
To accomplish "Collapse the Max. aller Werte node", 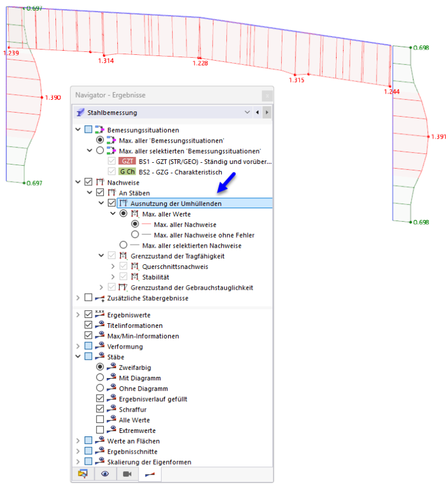I will (x=113, y=214).
